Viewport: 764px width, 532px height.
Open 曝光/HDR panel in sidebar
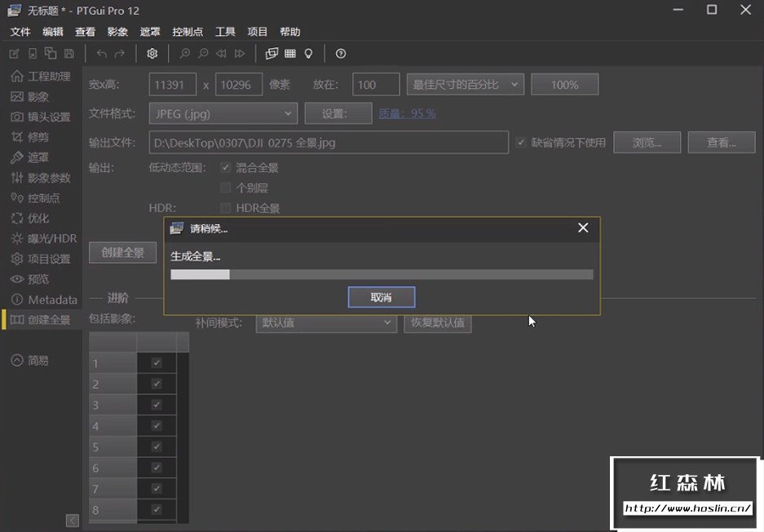pos(44,239)
